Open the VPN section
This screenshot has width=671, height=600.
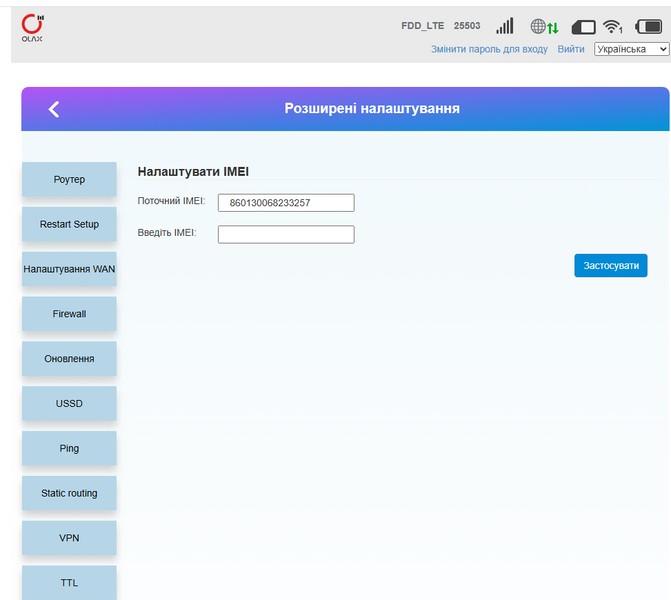[x=69, y=538]
